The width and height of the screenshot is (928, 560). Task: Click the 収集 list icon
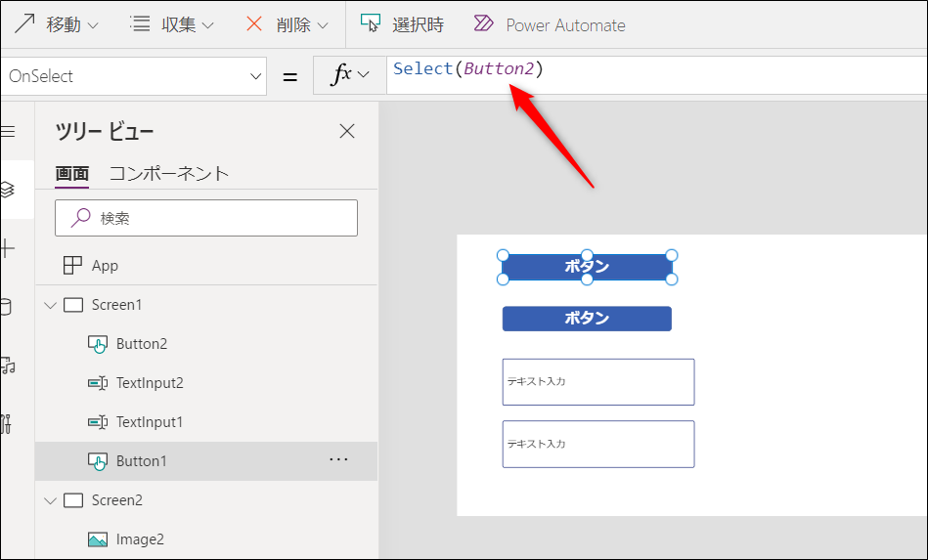click(x=140, y=23)
